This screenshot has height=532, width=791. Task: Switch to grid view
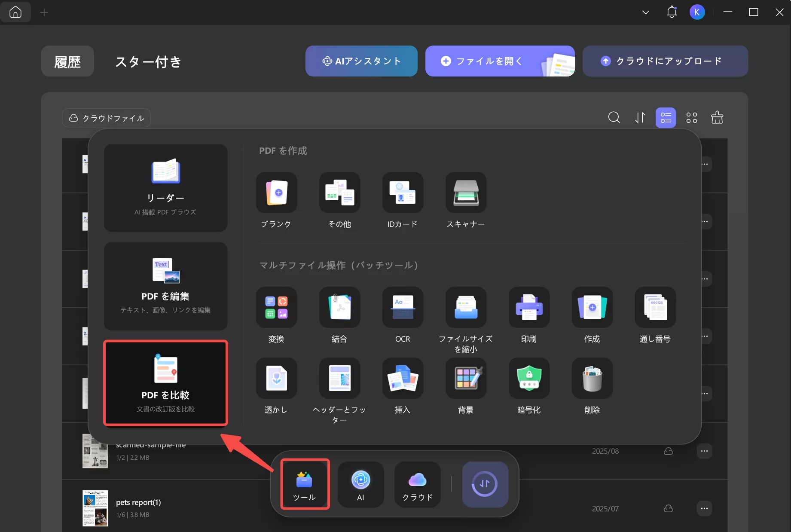pyautogui.click(x=692, y=117)
